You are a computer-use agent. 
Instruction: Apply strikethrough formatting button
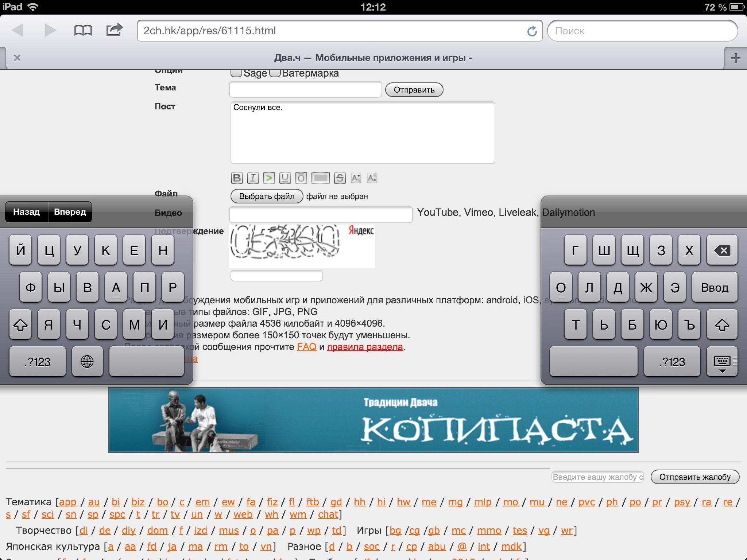(340, 178)
